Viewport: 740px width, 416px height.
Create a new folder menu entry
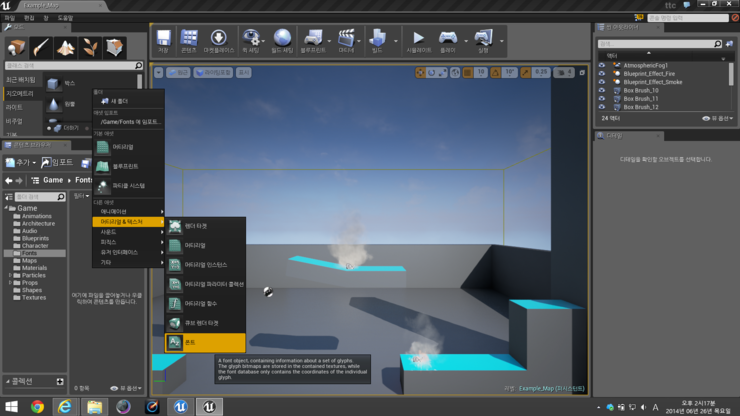[x=128, y=101]
